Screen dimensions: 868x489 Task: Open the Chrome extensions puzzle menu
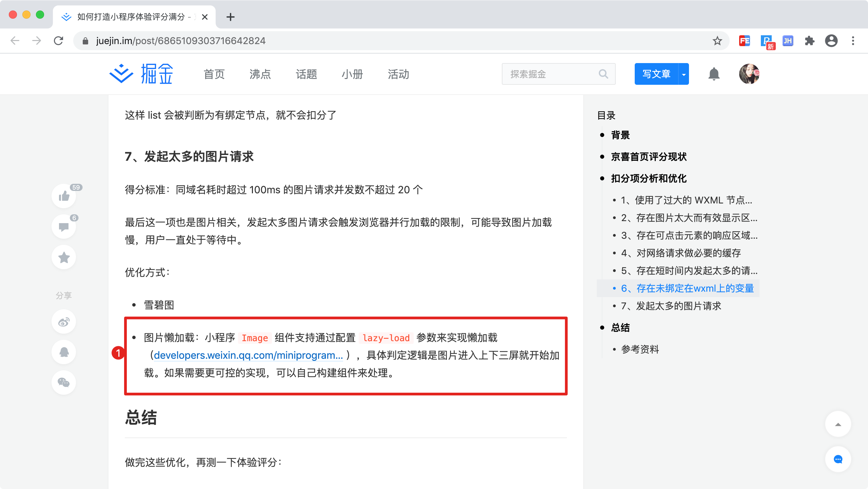(809, 41)
